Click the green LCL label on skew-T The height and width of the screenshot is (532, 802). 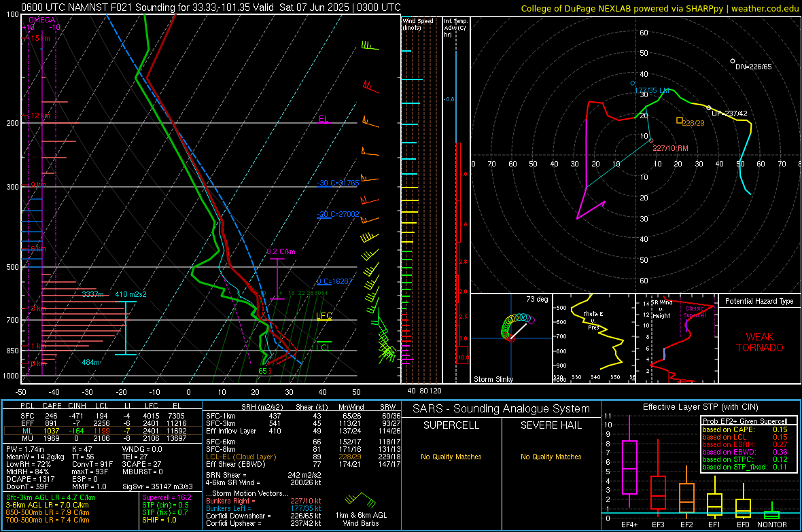pyautogui.click(x=323, y=347)
